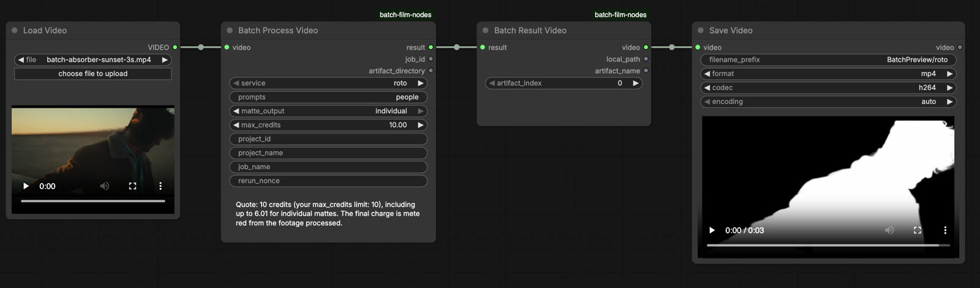The height and width of the screenshot is (288, 980).
Task: Edit the prompts field showing people
Action: (328, 97)
